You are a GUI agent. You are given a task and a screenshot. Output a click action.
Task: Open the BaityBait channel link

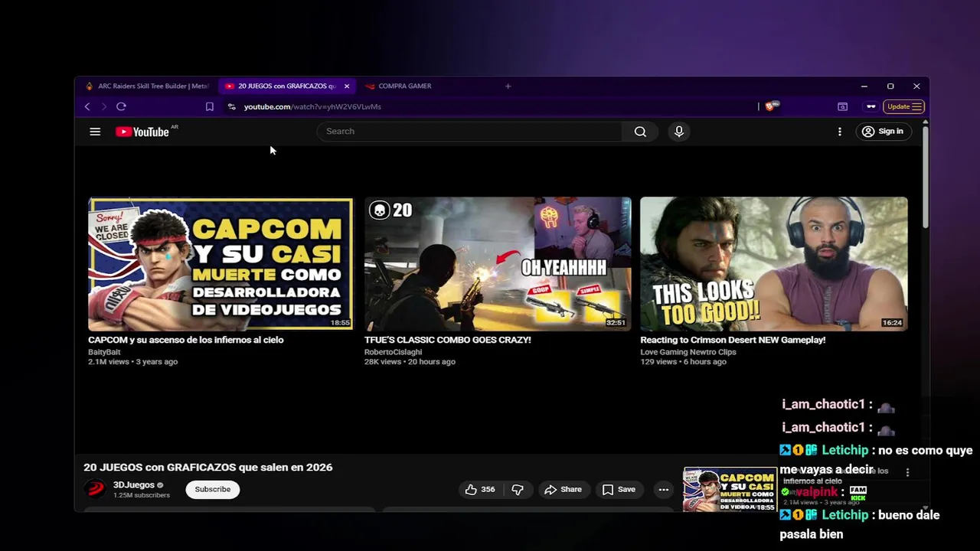104,352
